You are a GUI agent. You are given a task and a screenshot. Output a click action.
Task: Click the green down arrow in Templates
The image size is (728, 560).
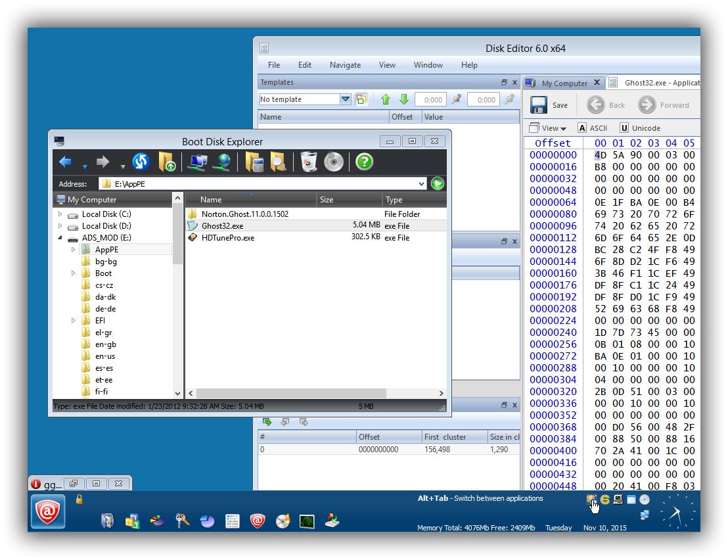pyautogui.click(x=404, y=99)
